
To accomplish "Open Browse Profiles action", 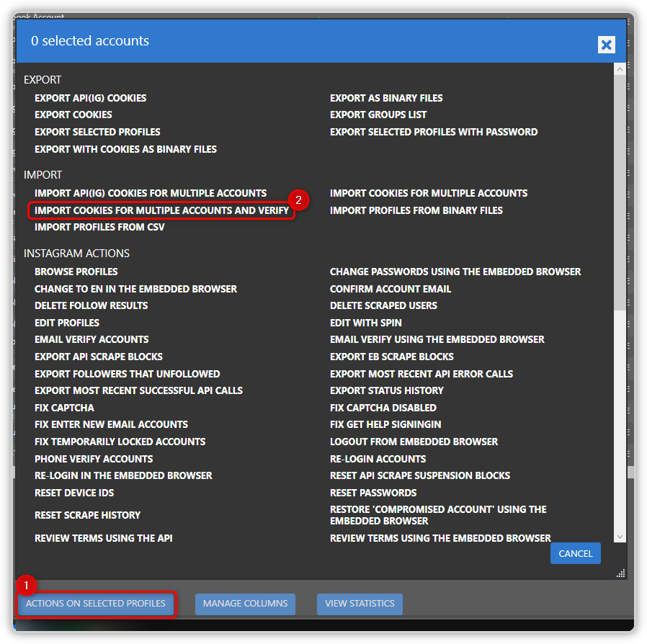I will point(76,272).
